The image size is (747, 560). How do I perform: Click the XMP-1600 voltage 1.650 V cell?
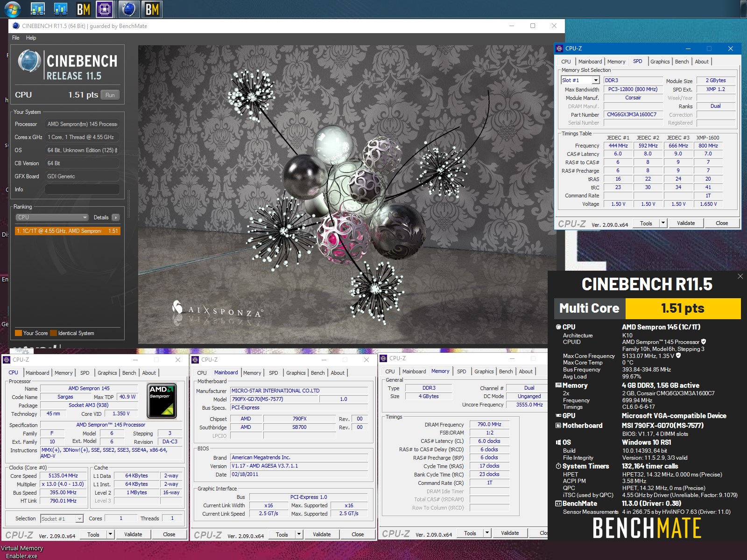point(708,204)
